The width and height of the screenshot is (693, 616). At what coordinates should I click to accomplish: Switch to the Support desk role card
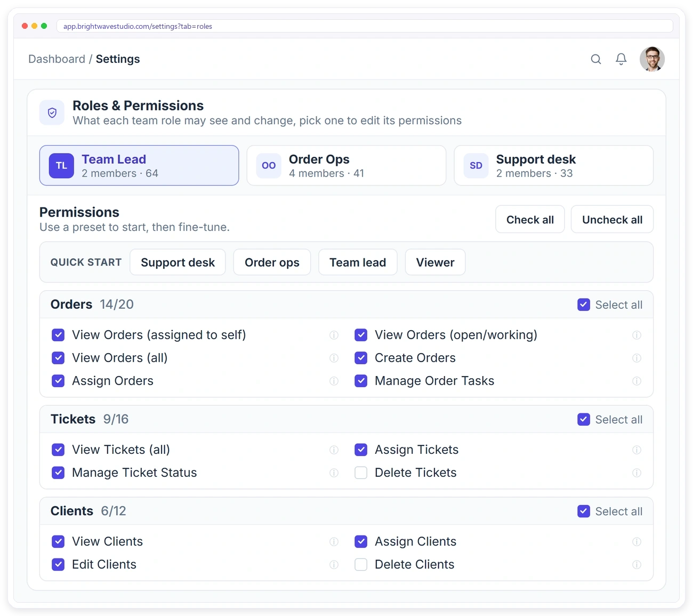coord(553,165)
